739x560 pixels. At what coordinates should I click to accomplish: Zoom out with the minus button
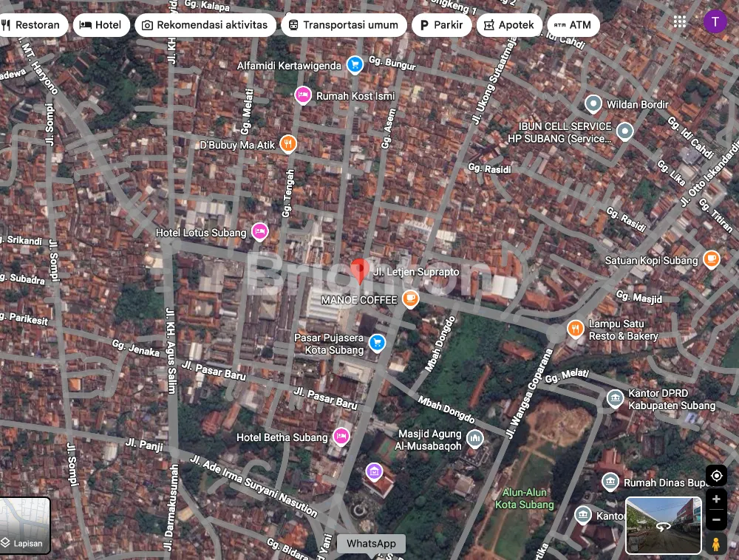(x=715, y=520)
